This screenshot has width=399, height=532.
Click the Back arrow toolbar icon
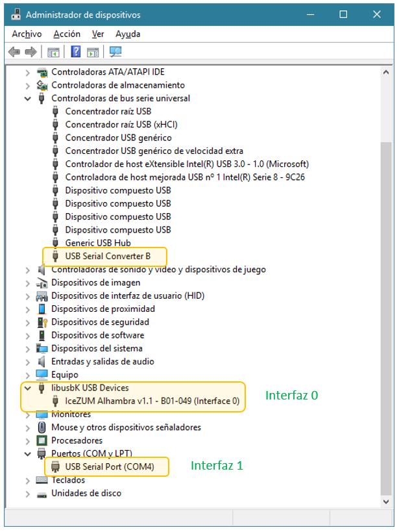click(x=14, y=52)
